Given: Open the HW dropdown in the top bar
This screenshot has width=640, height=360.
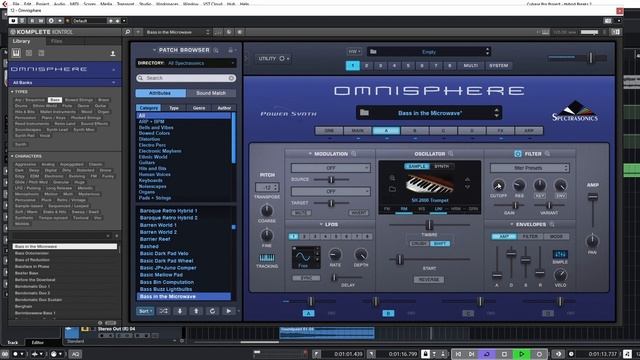Looking at the screenshot, I should [x=354, y=51].
